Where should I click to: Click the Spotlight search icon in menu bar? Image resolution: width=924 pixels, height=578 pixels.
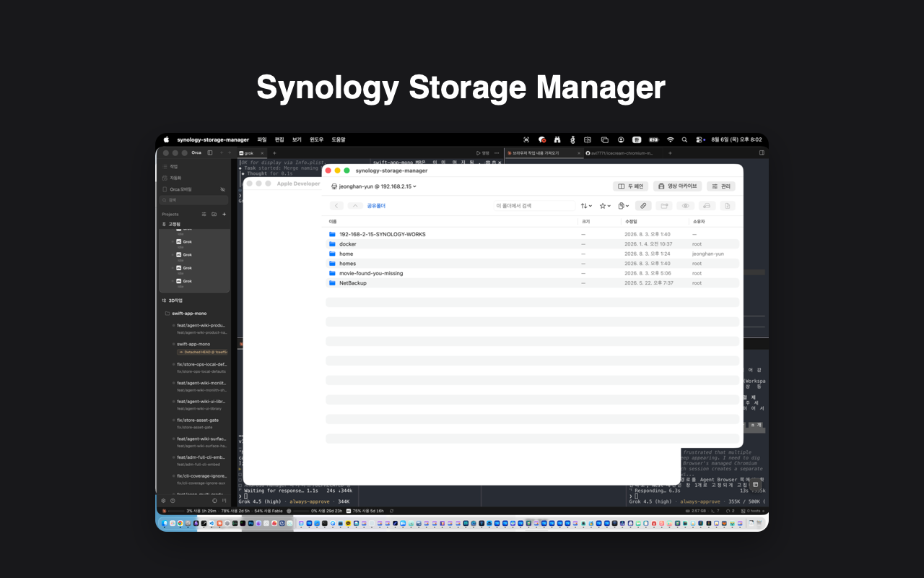(x=684, y=139)
